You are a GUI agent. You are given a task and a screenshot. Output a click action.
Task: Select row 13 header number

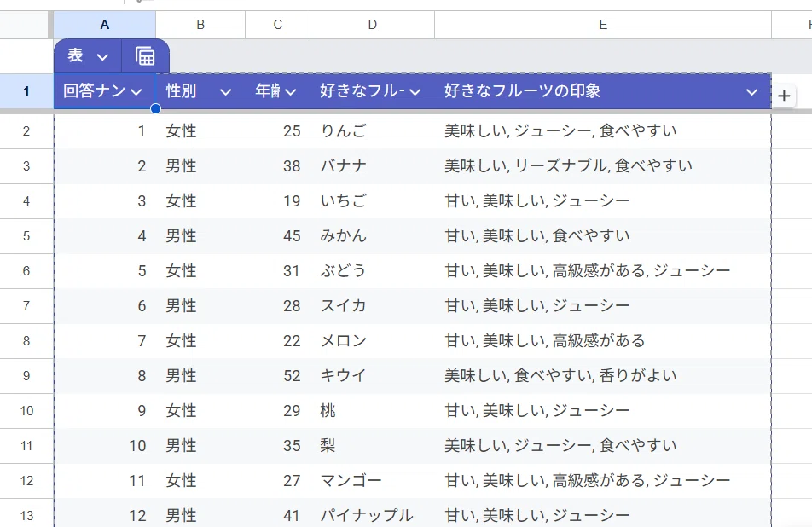26,516
